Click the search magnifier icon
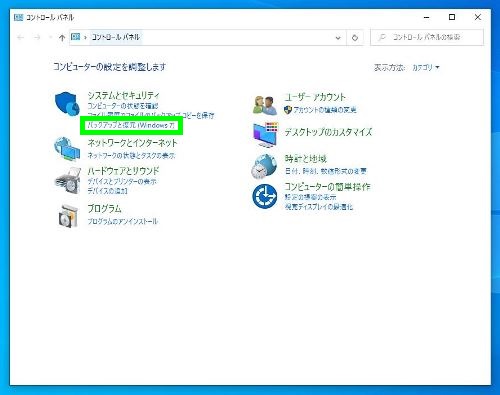This screenshot has width=500, height=395. 382,37
